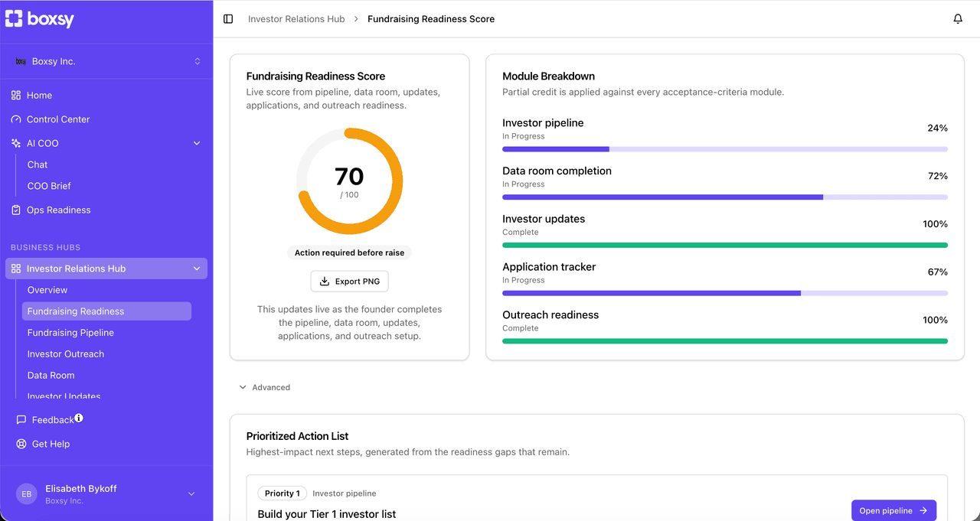
Task: Click the Priority 1 badge
Action: pyautogui.click(x=282, y=493)
